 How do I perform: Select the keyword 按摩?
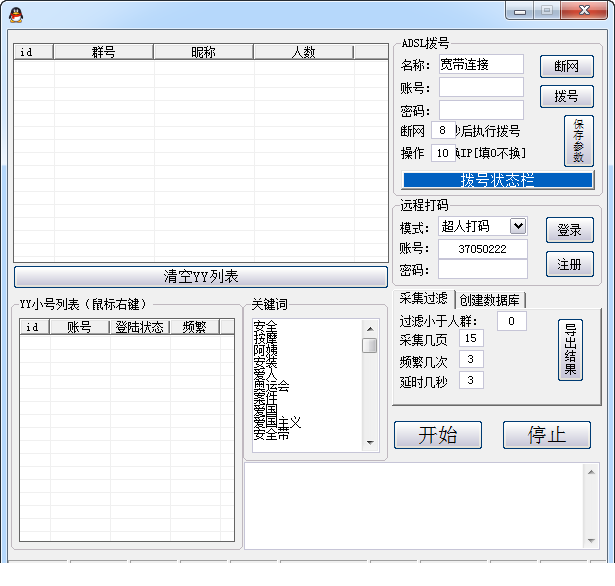point(266,338)
